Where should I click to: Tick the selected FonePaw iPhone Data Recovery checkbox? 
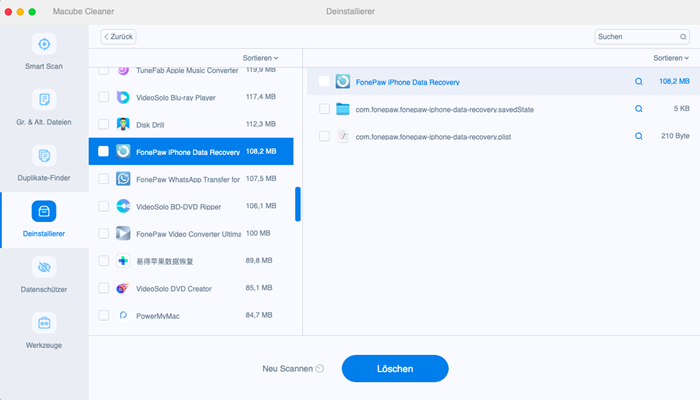(x=104, y=151)
